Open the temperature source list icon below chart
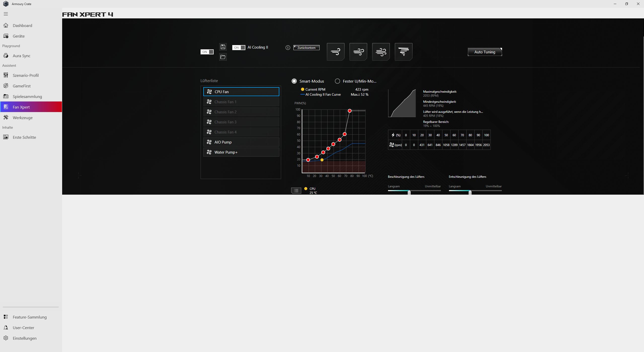The width and height of the screenshot is (644, 352). point(296,191)
